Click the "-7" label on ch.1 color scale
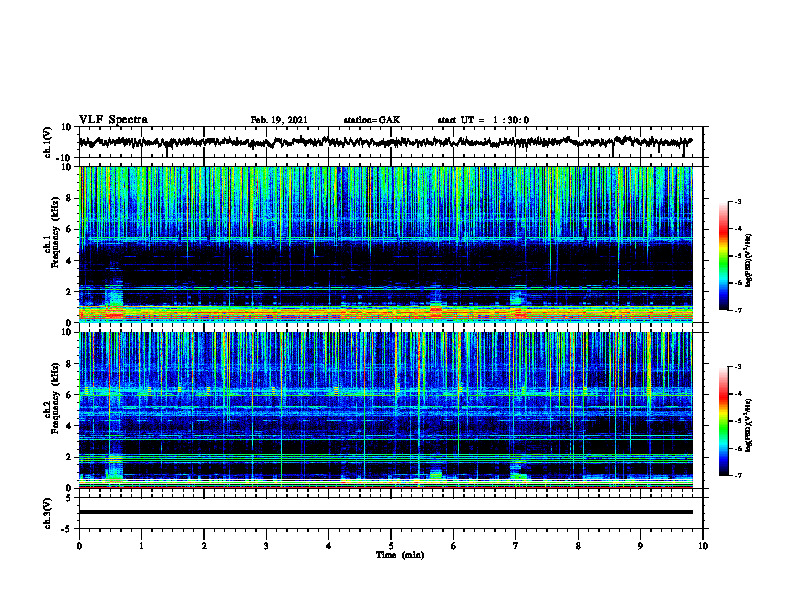The height and width of the screenshot is (612, 792). pyautogui.click(x=737, y=310)
